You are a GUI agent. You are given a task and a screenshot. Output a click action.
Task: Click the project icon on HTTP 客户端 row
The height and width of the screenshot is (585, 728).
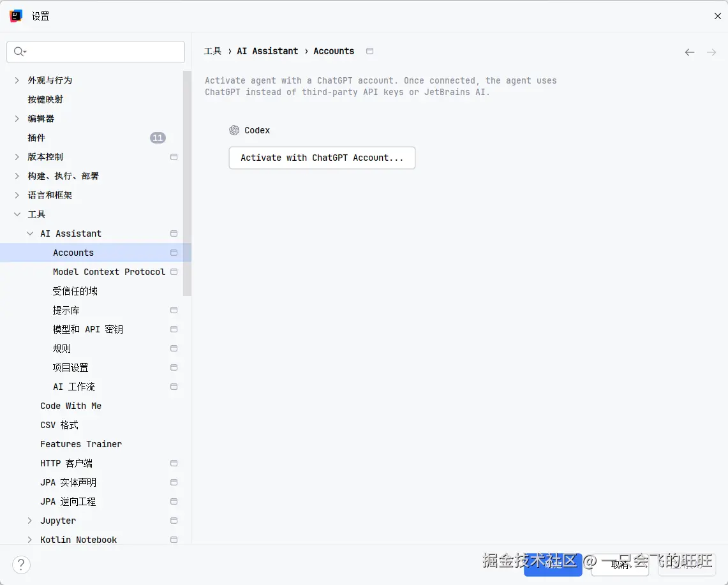174,463
